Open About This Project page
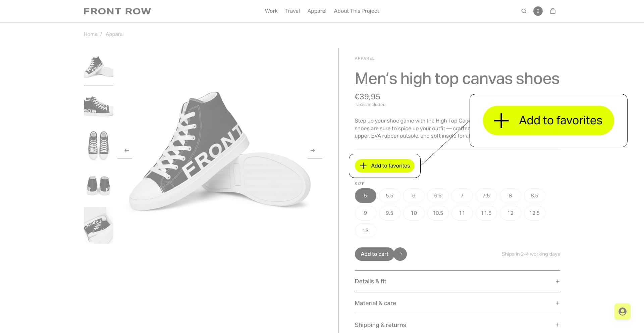 [356, 11]
